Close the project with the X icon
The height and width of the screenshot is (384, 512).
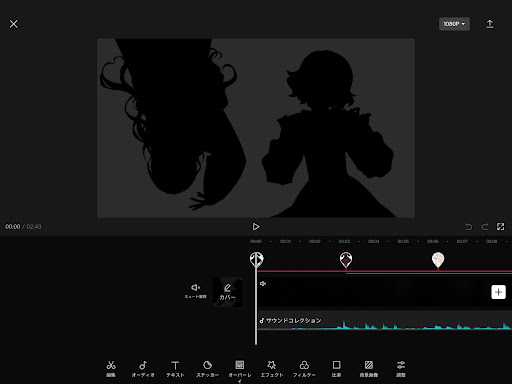point(14,24)
